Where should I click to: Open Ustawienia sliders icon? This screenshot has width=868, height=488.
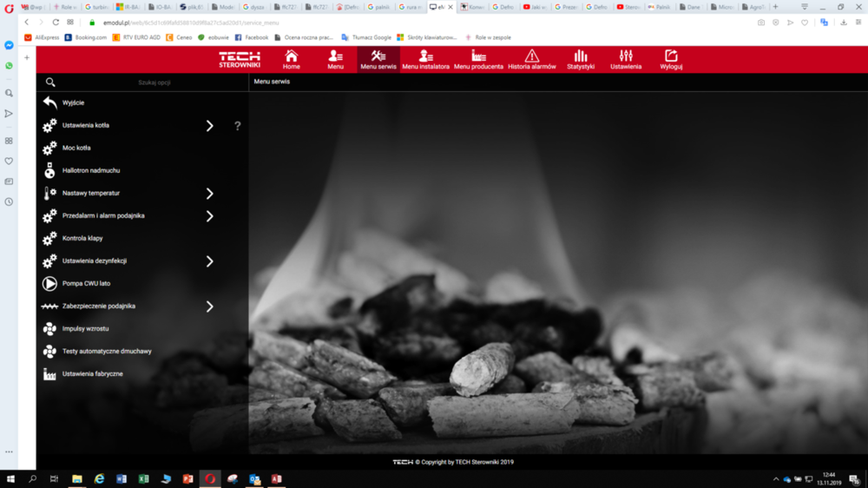pyautogui.click(x=626, y=56)
